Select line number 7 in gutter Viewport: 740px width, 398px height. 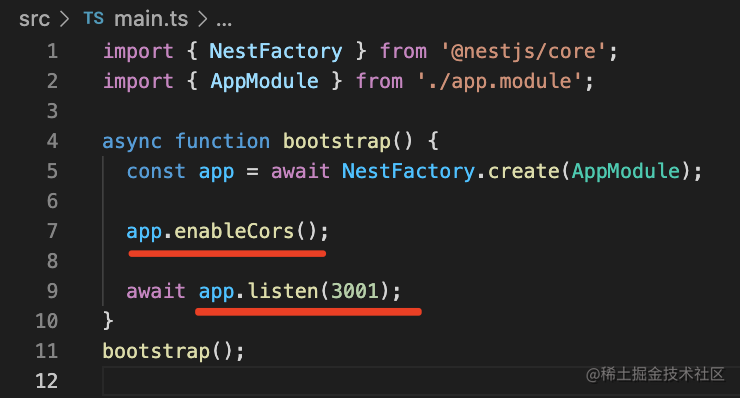tap(52, 231)
